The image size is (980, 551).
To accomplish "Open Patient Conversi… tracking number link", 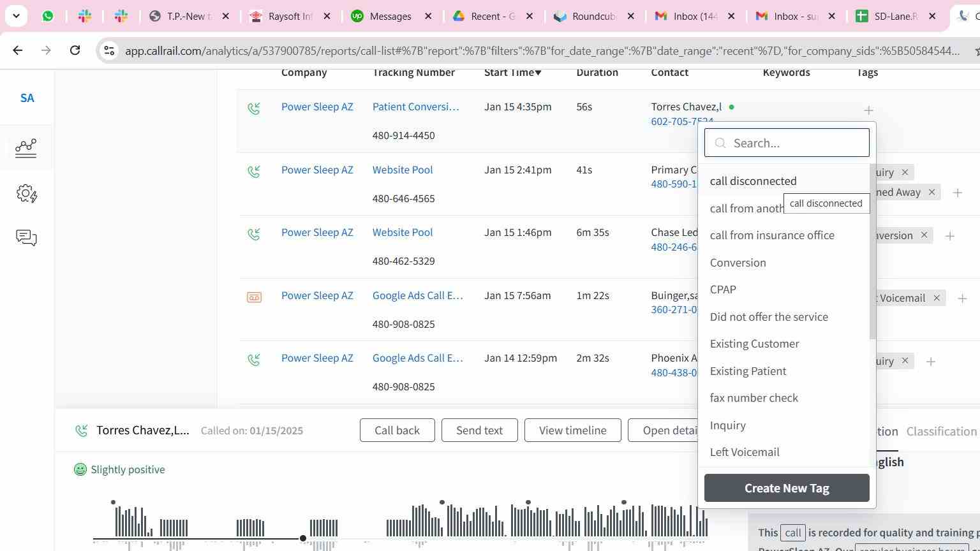I will pos(415,107).
